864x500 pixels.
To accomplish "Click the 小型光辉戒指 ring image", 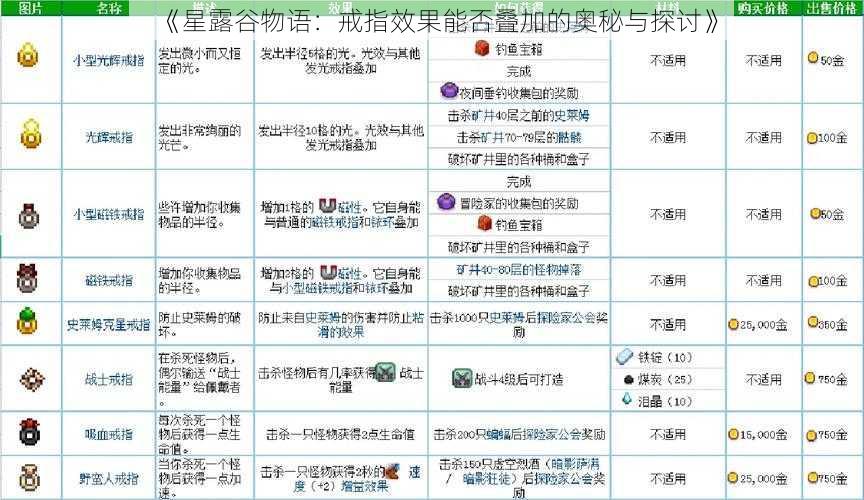I will (x=28, y=56).
